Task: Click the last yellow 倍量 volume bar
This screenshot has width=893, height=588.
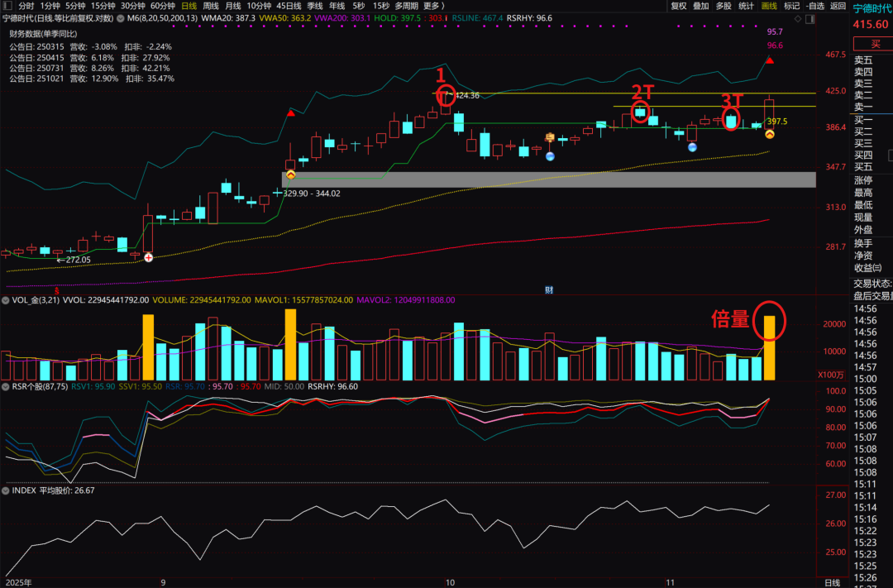Action: pos(770,347)
